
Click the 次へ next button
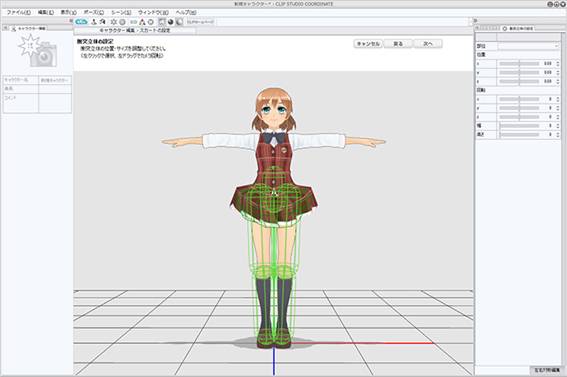428,44
